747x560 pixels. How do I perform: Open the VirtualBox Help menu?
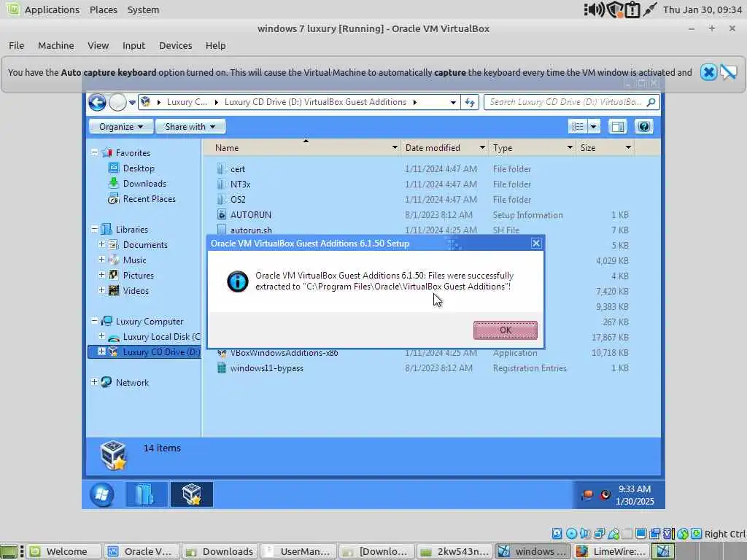[215, 46]
